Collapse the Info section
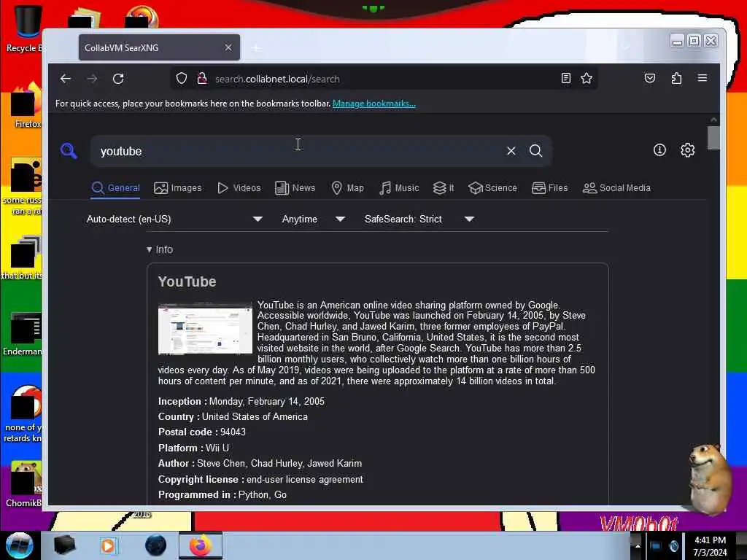 (160, 249)
